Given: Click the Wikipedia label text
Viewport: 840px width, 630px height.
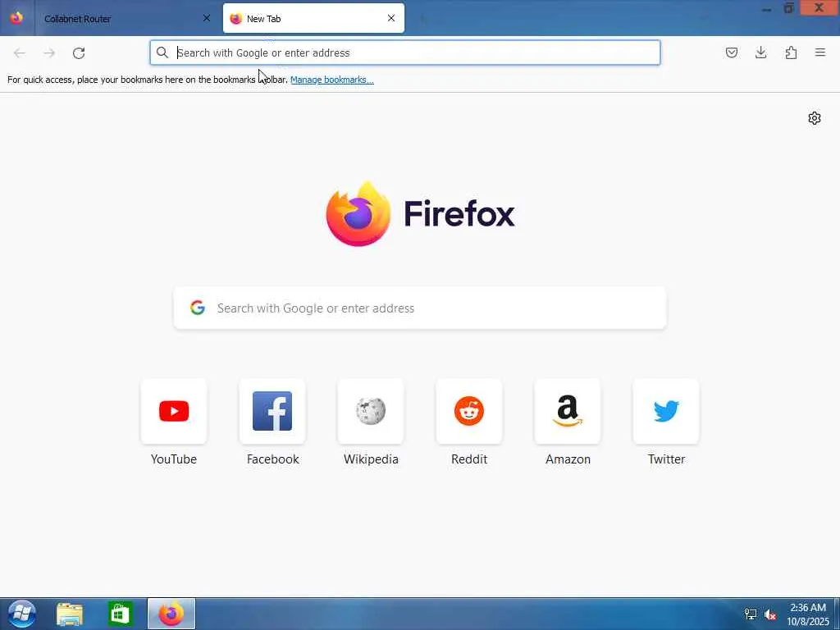Looking at the screenshot, I should 371,459.
